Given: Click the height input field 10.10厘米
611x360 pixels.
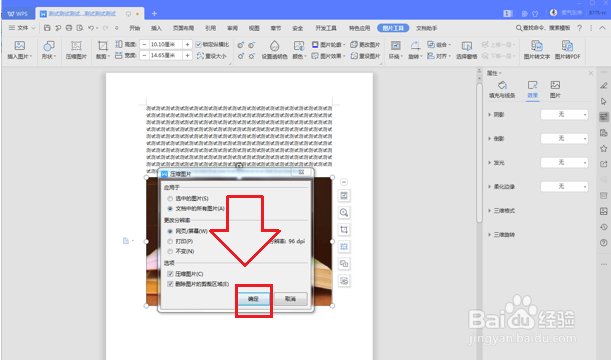Looking at the screenshot, I should tap(166, 44).
